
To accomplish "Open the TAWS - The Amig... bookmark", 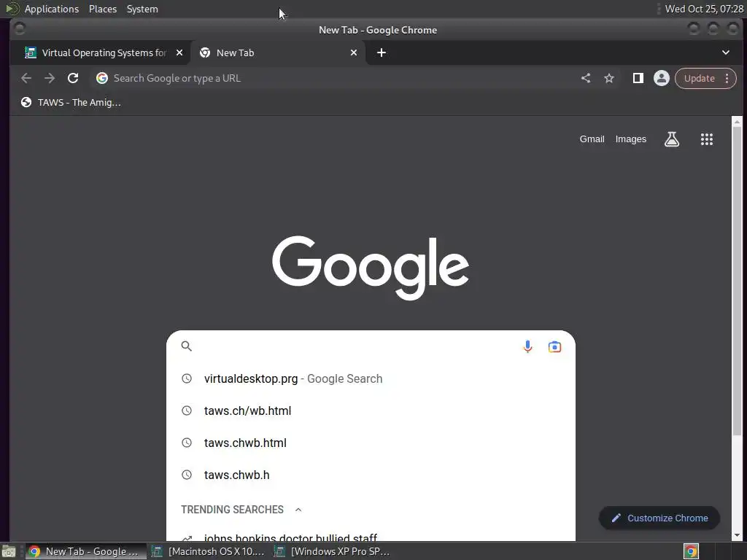I will click(71, 102).
